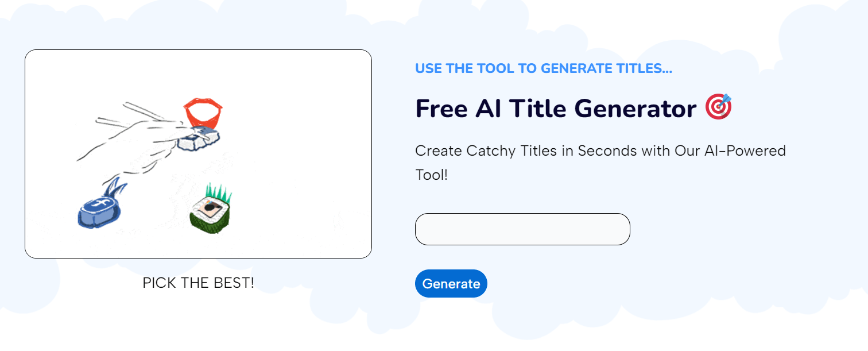Click the blue fins on the Facebook sushi
The height and width of the screenshot is (351, 868).
point(116,188)
